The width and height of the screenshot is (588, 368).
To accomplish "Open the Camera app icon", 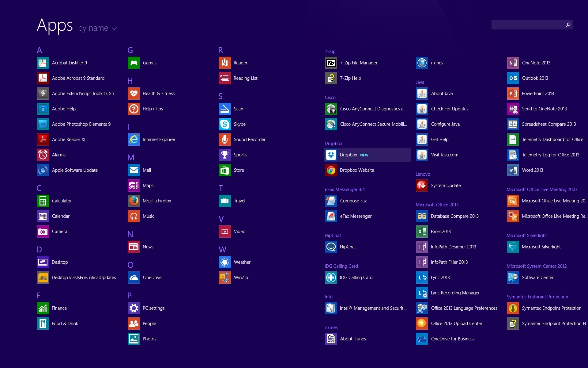I will 43,232.
